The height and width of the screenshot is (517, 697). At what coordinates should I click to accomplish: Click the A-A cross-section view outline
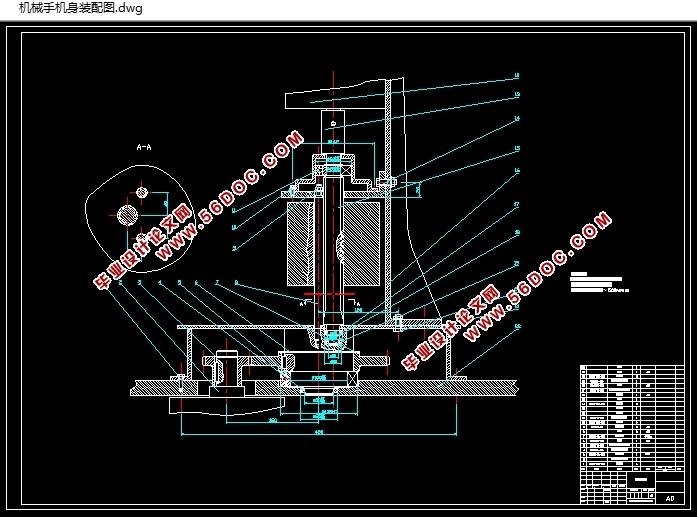[140, 218]
